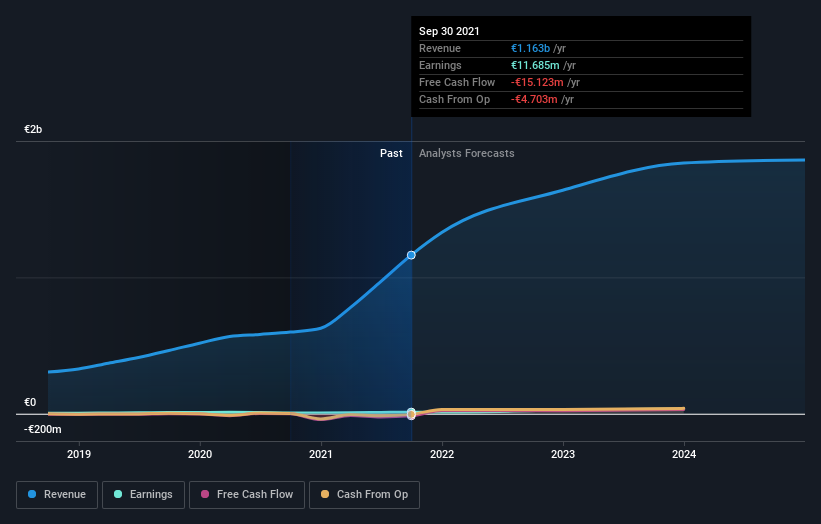Click the €0 y-axis label
The image size is (821, 524).
coord(30,402)
